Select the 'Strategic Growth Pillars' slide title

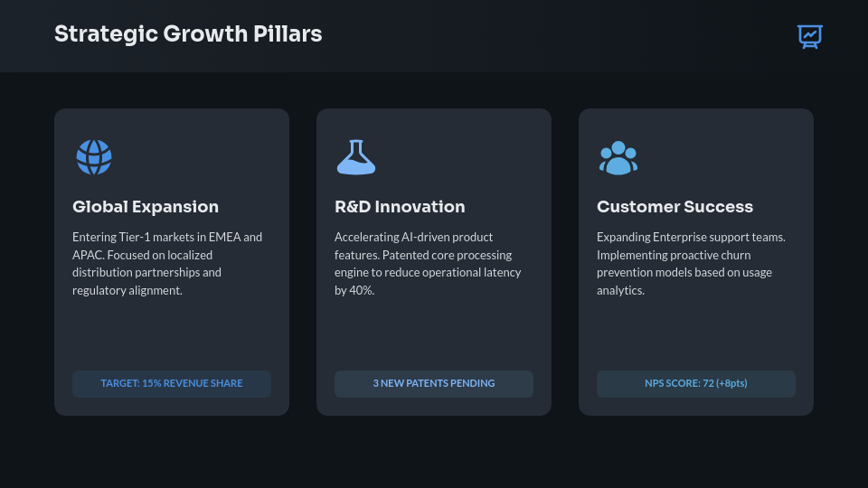click(188, 34)
